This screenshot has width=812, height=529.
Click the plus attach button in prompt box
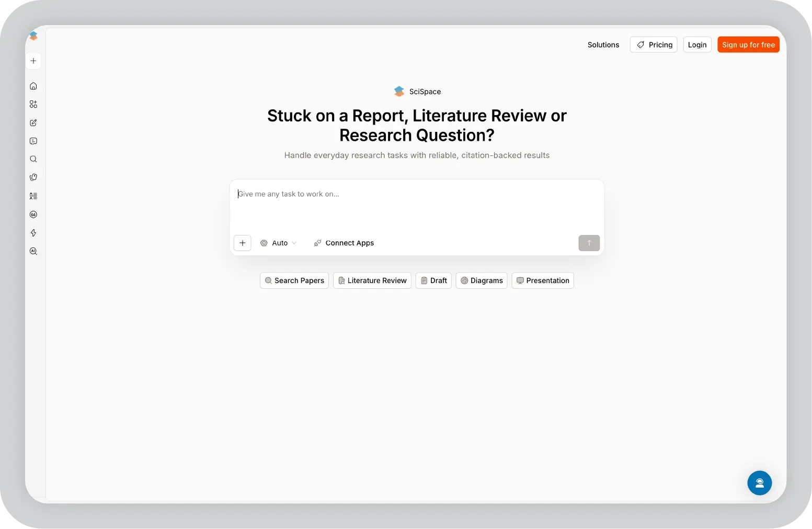tap(243, 243)
